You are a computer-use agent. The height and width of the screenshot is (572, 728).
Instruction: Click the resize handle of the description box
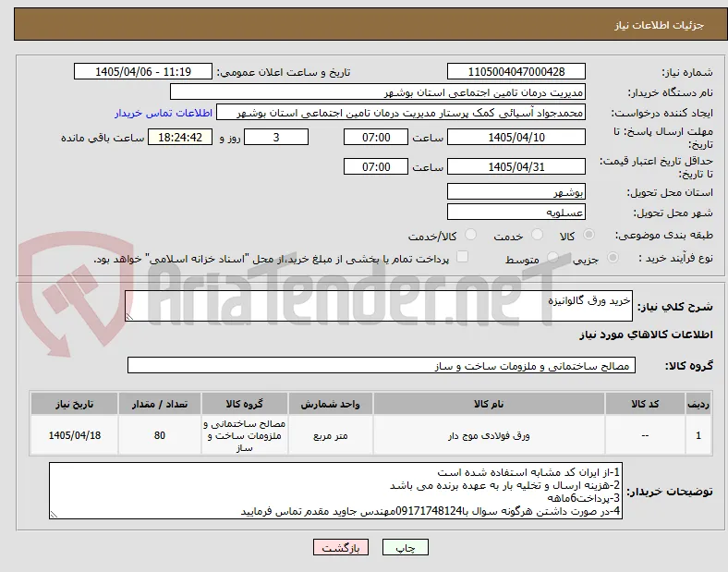point(129,317)
